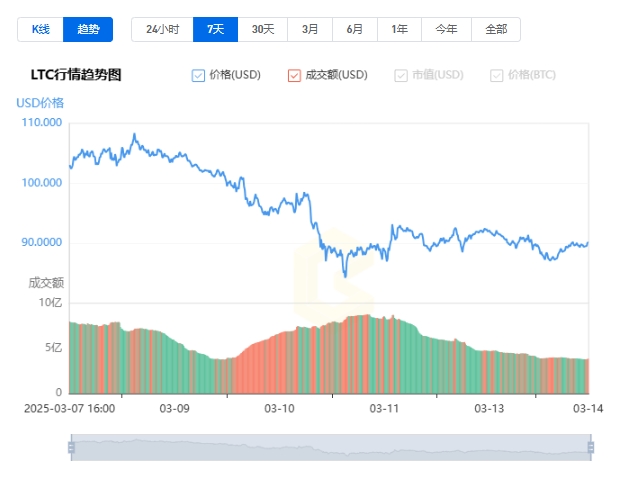Click the 100.000 price axis value

(x=42, y=183)
